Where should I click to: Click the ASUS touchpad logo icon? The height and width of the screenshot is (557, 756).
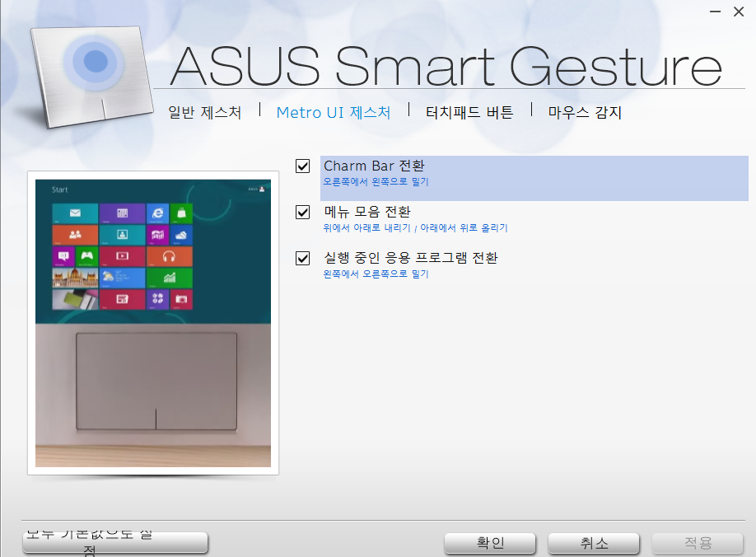click(x=92, y=77)
